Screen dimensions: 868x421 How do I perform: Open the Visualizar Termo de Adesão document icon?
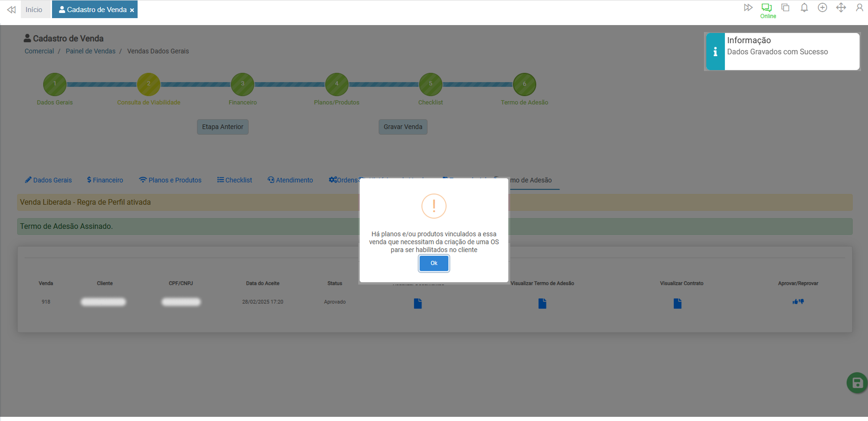click(x=542, y=304)
